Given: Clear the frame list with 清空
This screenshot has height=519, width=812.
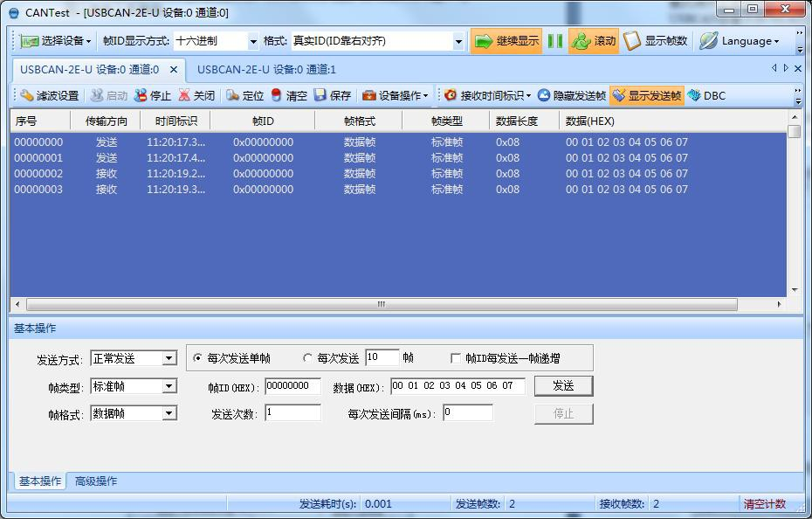Looking at the screenshot, I should [x=277, y=95].
